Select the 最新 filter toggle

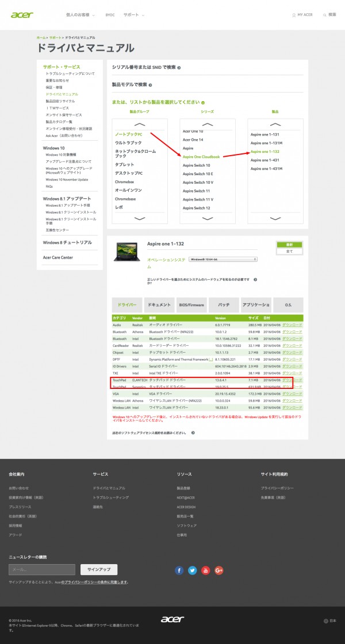(289, 245)
